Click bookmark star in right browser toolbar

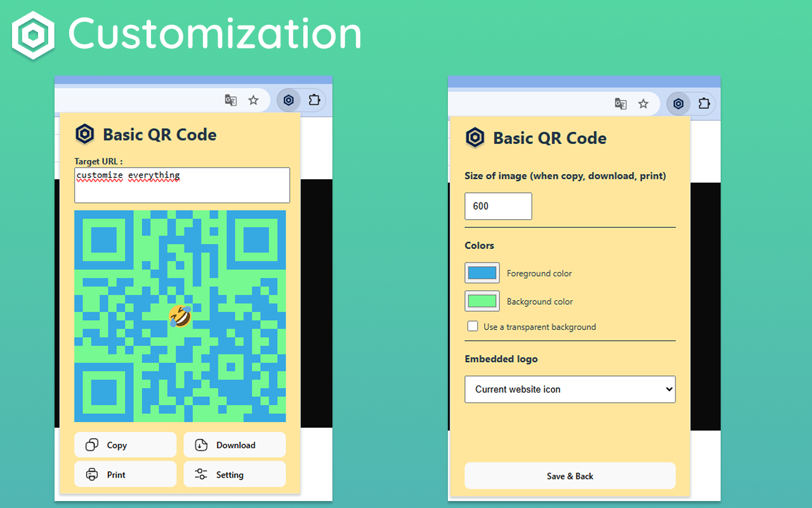[x=643, y=104]
